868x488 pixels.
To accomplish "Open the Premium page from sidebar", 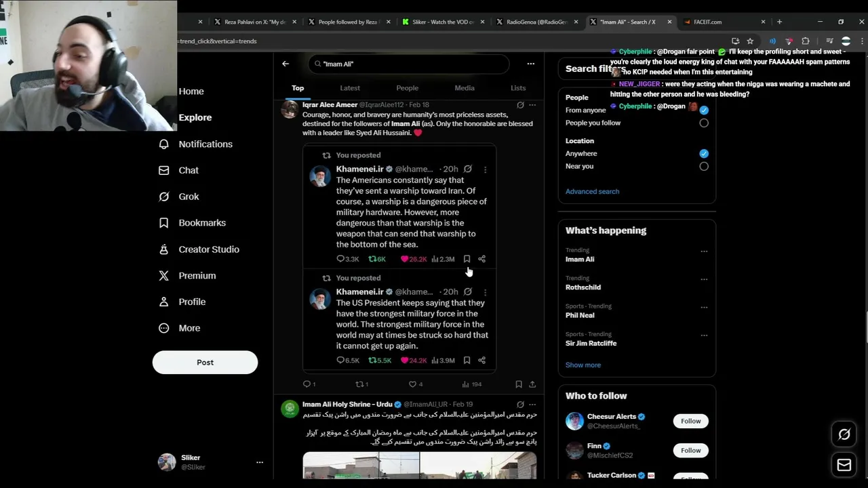I will tap(187, 276).
